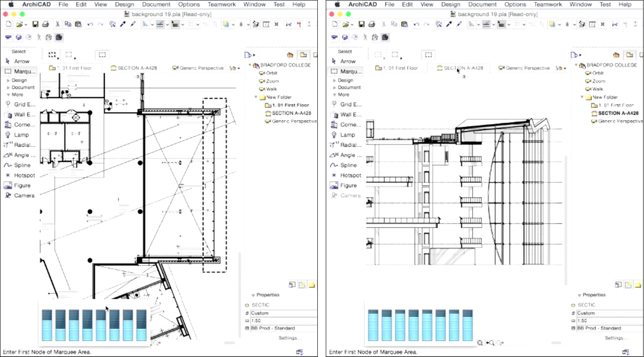Switch to 1. 01 First Floor tab in right window
Image resolution: width=644 pixels, height=357 pixels.
pos(397,68)
